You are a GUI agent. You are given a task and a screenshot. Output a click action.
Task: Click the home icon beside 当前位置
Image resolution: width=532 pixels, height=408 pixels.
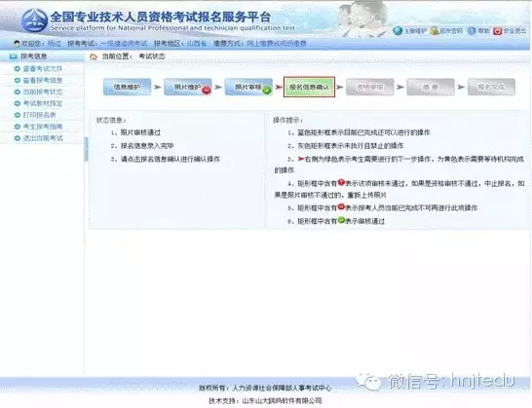point(94,57)
